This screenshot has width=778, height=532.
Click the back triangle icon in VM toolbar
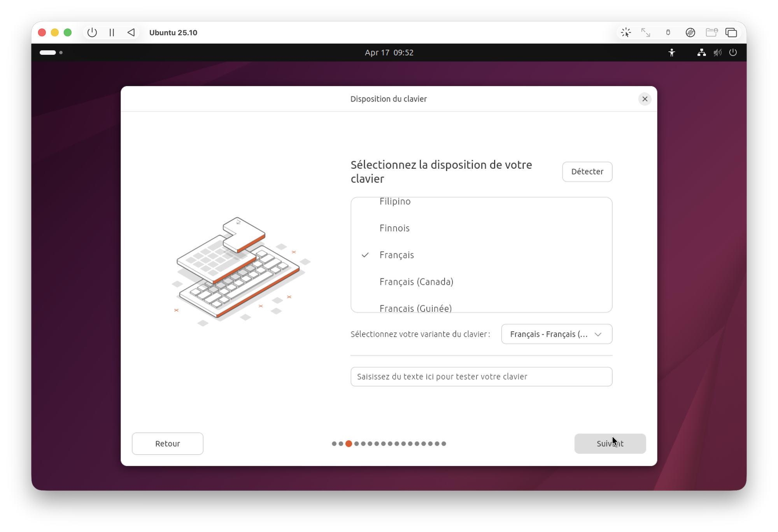131,33
